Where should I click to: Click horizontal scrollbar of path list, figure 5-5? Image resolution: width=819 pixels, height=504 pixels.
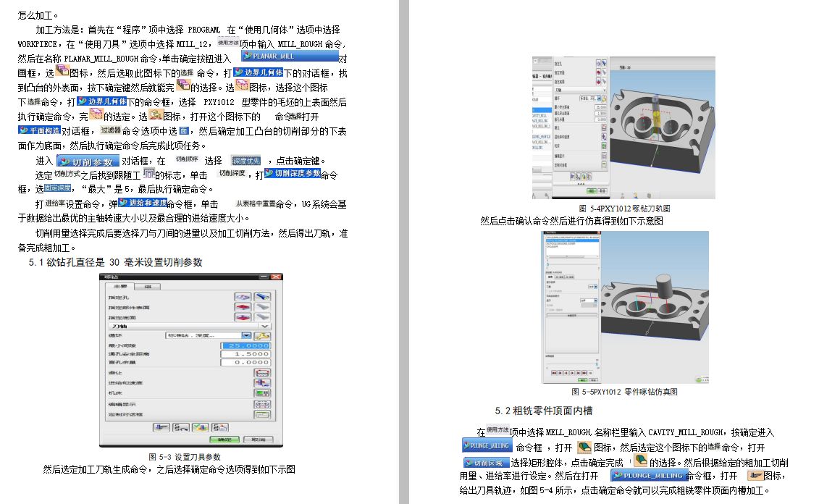point(573,256)
